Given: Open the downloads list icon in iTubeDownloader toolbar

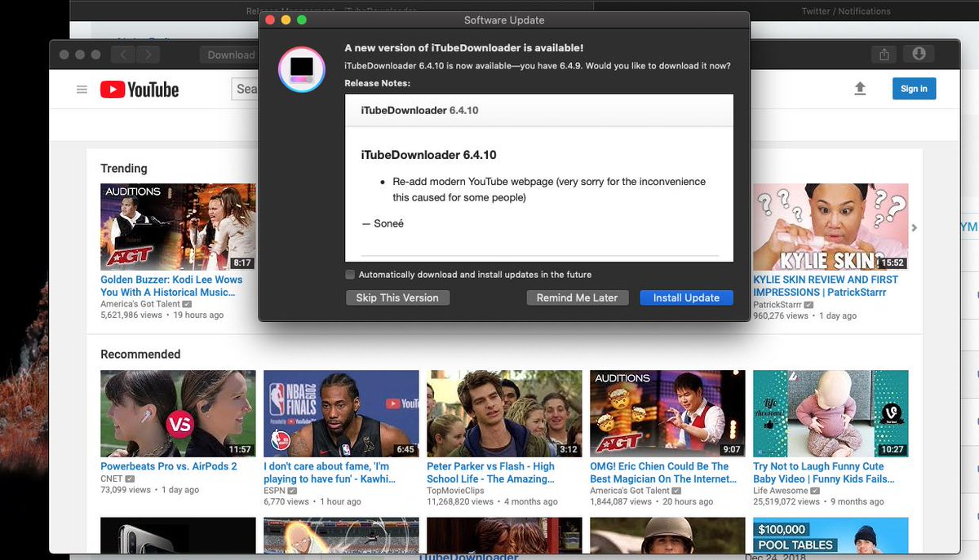Looking at the screenshot, I should 919,54.
